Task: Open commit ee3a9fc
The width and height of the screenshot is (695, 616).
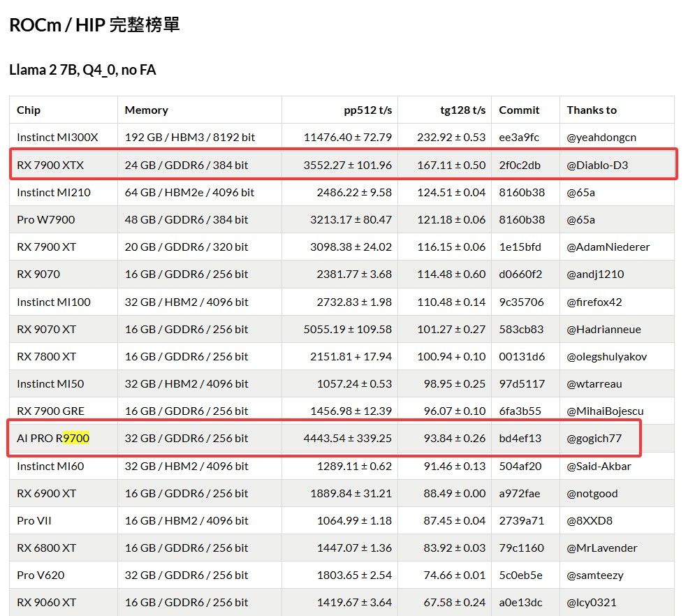Action: click(x=519, y=138)
